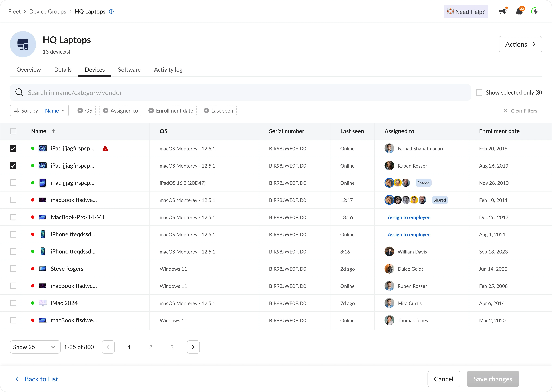Click the back arrow beside Back to List

(18, 379)
